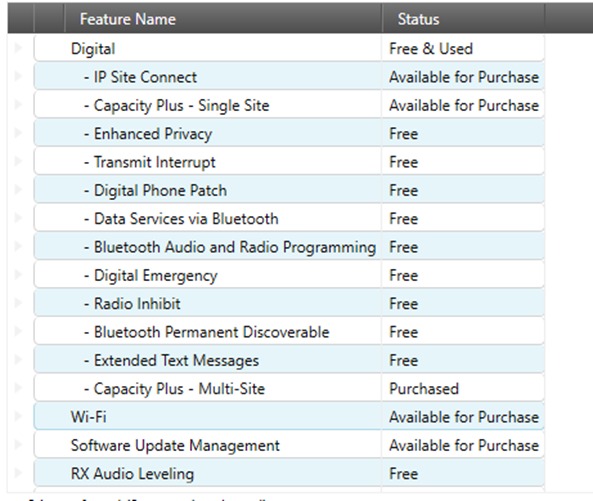Select the Digital Phone Patch feature
593x501 pixels.
coord(155,191)
